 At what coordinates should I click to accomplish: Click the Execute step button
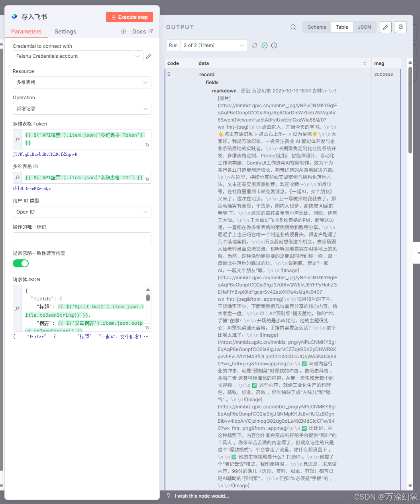coord(129,17)
